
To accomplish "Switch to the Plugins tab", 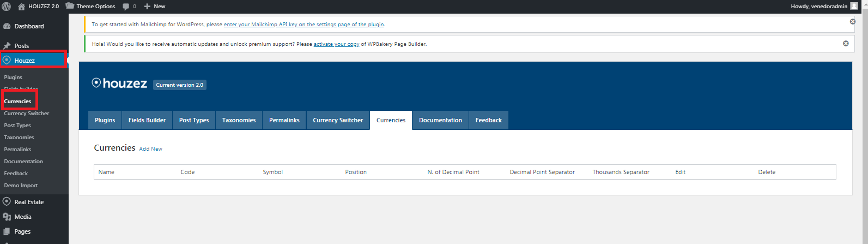I will [x=105, y=120].
